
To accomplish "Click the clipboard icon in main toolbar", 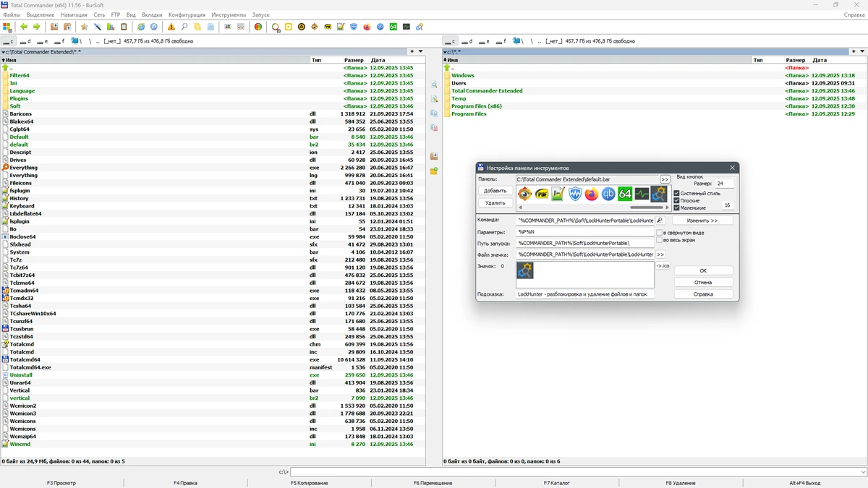I will click(x=124, y=27).
